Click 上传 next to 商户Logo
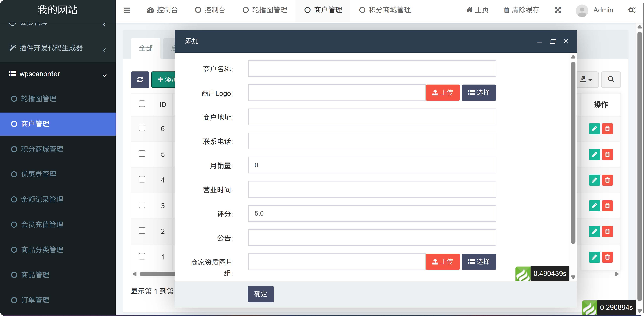 (443, 93)
